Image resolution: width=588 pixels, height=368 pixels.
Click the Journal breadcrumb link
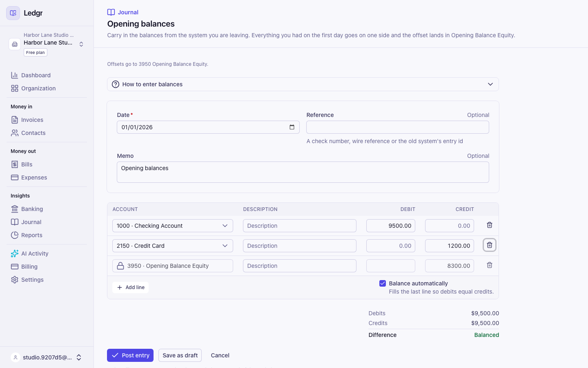(x=123, y=12)
